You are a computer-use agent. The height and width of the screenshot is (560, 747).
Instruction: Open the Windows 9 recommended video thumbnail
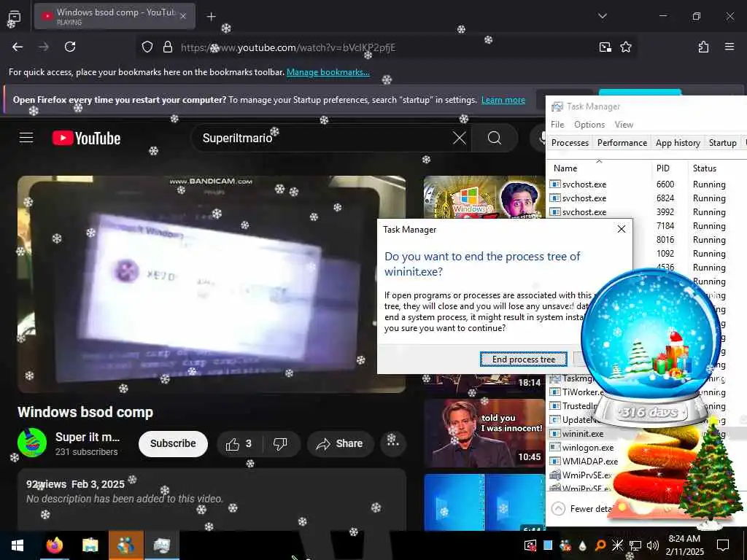[484, 197]
